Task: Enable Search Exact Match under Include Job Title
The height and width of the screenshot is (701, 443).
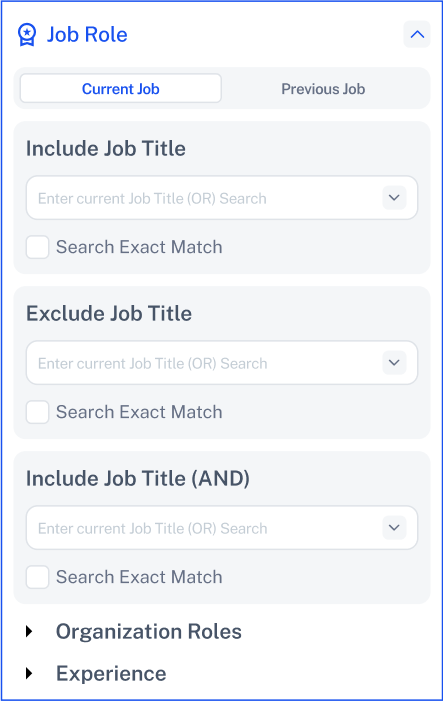Action: pos(38,247)
